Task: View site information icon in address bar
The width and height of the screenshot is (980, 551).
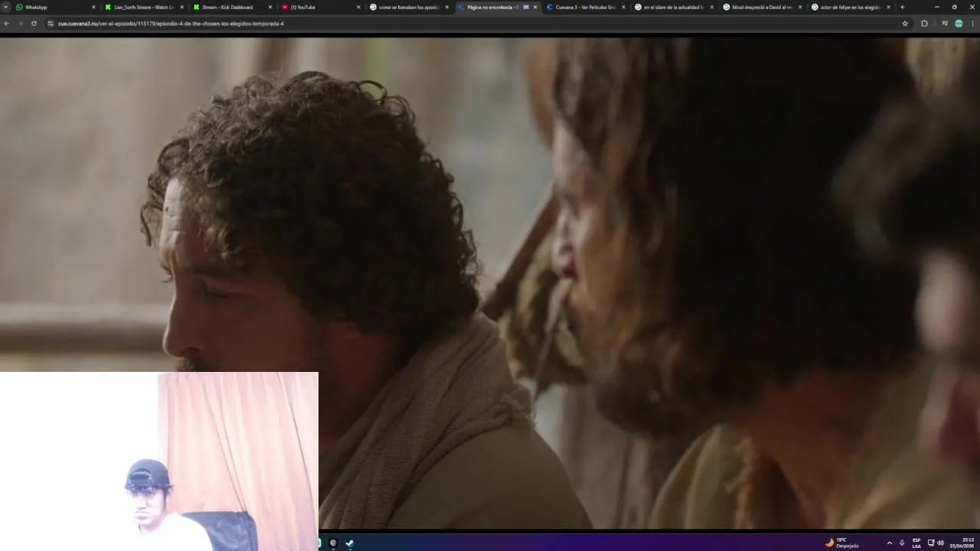Action: [51, 24]
